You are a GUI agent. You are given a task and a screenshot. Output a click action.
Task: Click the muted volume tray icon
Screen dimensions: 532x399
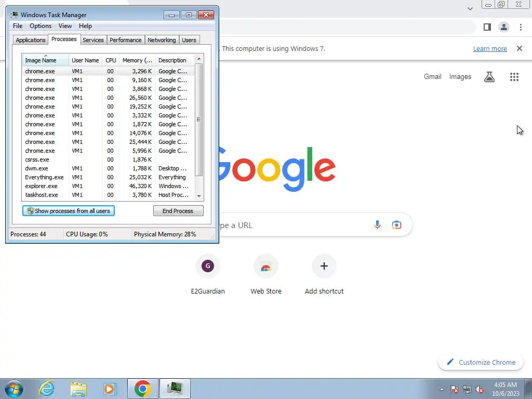point(480,389)
